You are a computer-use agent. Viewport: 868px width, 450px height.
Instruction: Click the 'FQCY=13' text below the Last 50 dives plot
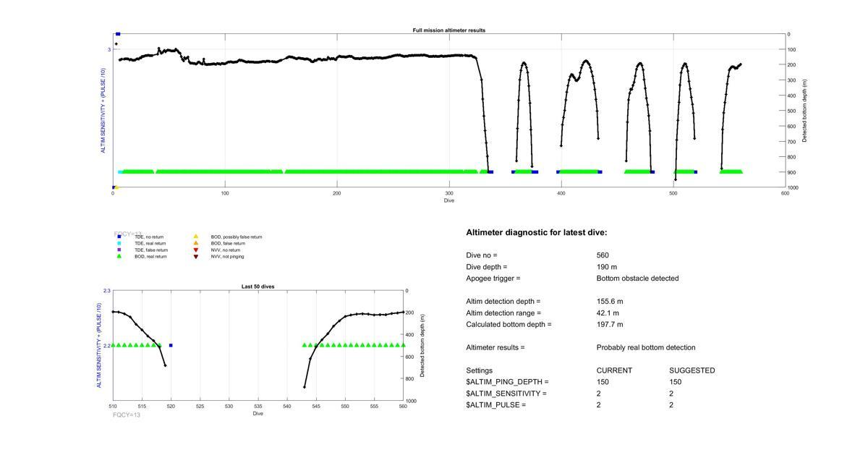click(127, 415)
